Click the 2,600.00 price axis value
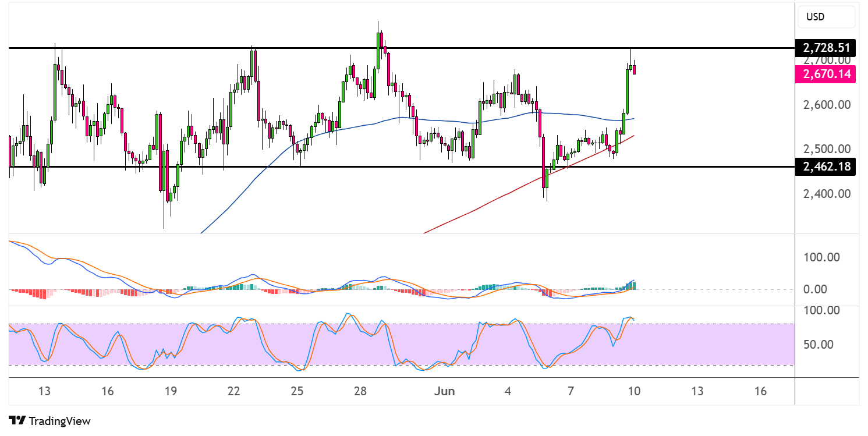The height and width of the screenshot is (436, 868). click(827, 105)
